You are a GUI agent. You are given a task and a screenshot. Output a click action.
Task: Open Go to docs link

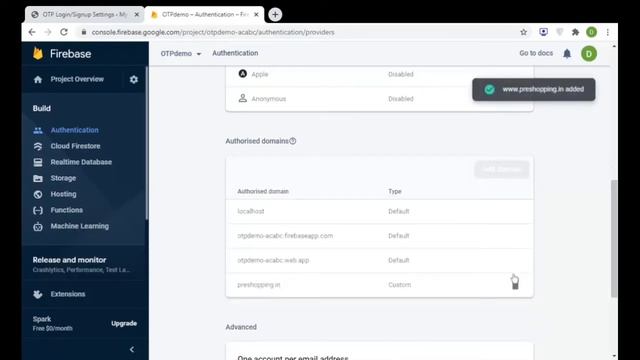tap(536, 53)
